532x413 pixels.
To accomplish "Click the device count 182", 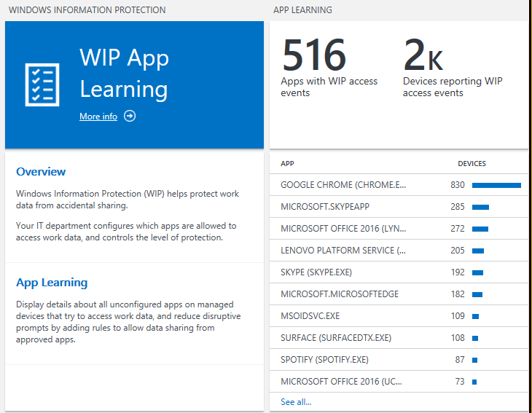I will [x=458, y=294].
